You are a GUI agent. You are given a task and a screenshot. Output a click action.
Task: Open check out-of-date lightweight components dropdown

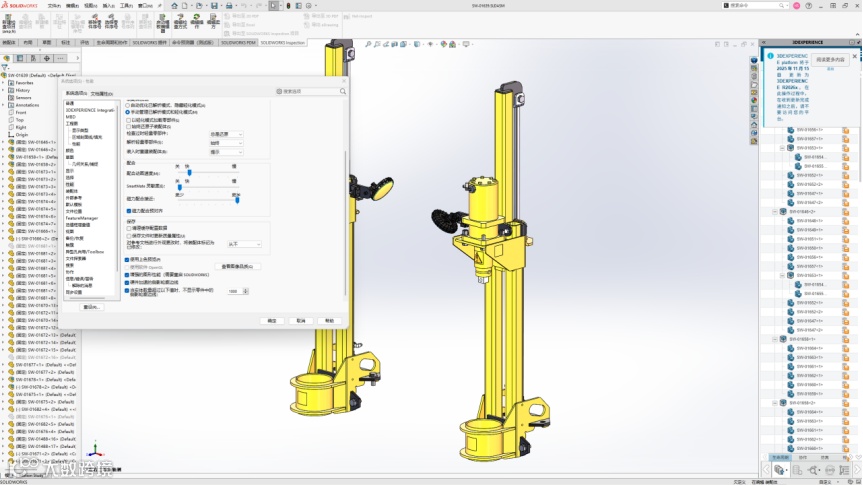[226, 134]
